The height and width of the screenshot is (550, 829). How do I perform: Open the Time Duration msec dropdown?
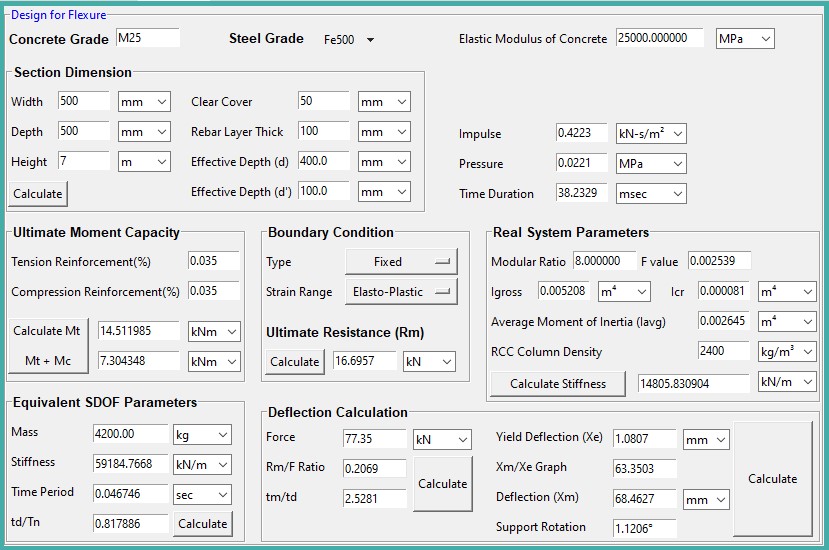[x=651, y=194]
